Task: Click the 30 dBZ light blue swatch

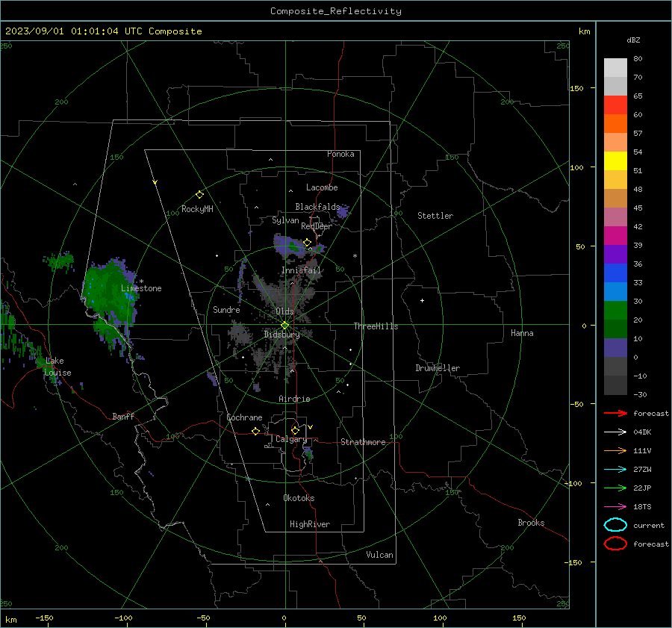Action: tap(615, 291)
